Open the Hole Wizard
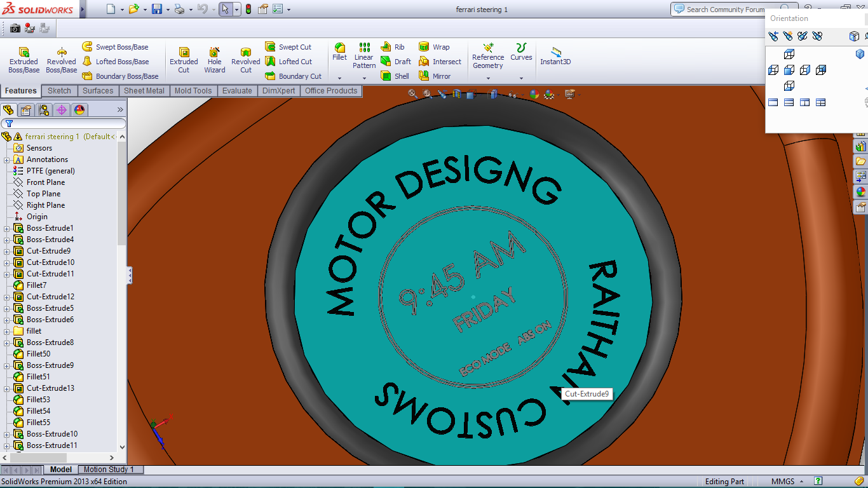The image size is (868, 488). point(215,60)
